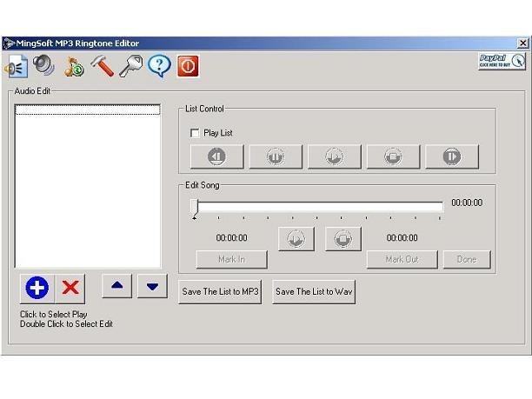The image size is (532, 399).
Task: Click the Done button
Action: coord(467,260)
